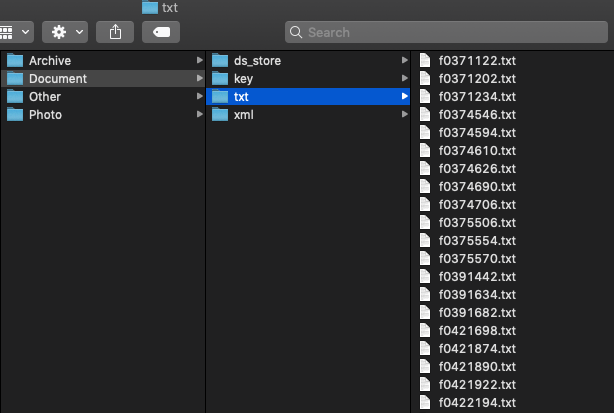Select the Archive folder
This screenshot has width=614, height=413.
(103, 61)
